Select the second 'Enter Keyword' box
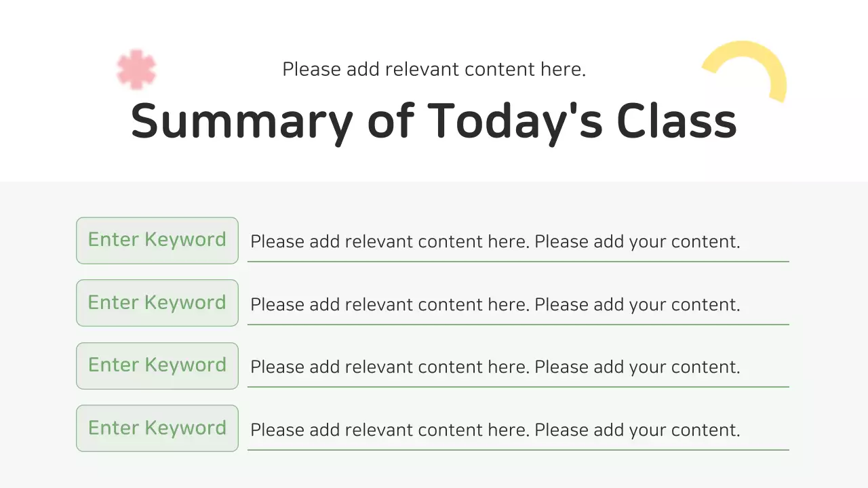Viewport: 868px width, 488px height. (157, 303)
